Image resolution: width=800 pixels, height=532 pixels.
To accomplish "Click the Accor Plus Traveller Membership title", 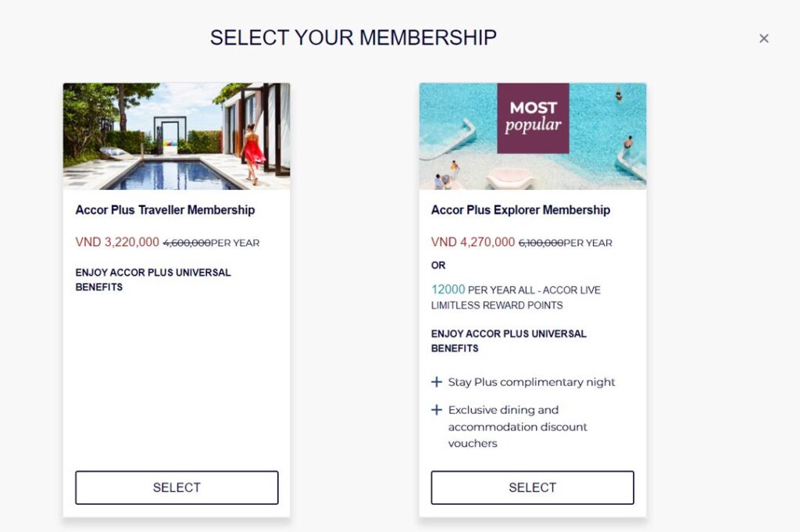I will click(165, 210).
